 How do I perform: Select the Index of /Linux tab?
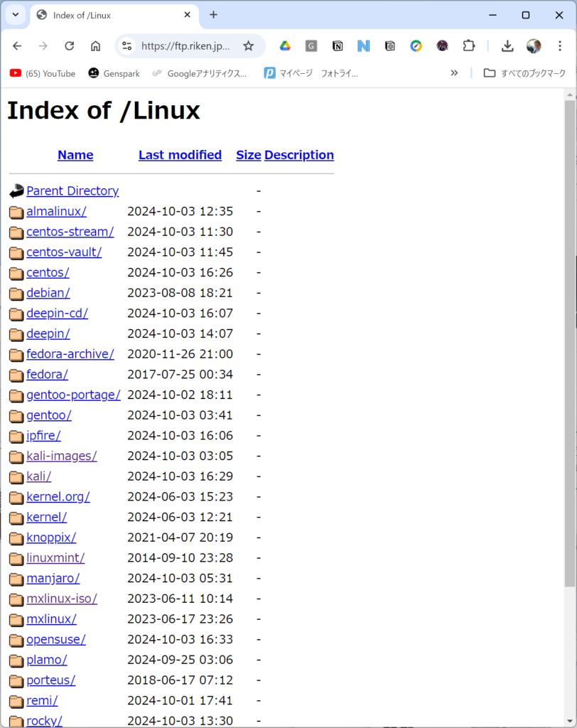[x=107, y=15]
